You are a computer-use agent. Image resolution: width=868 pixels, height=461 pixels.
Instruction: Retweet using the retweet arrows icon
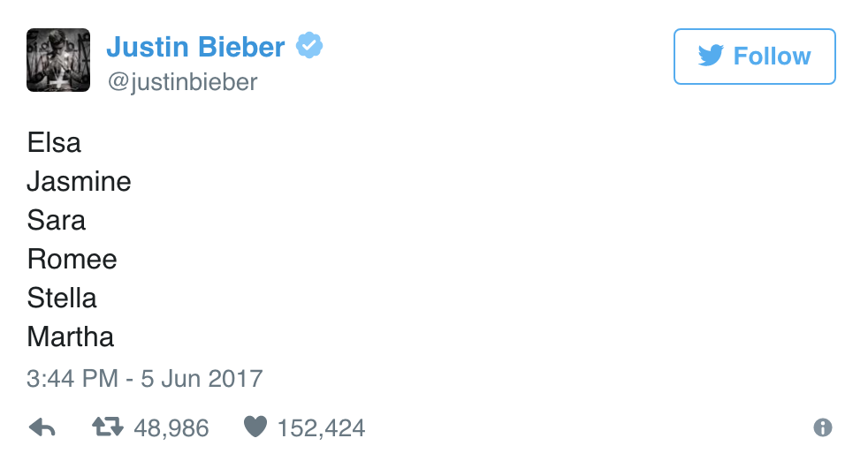pyautogui.click(x=107, y=428)
